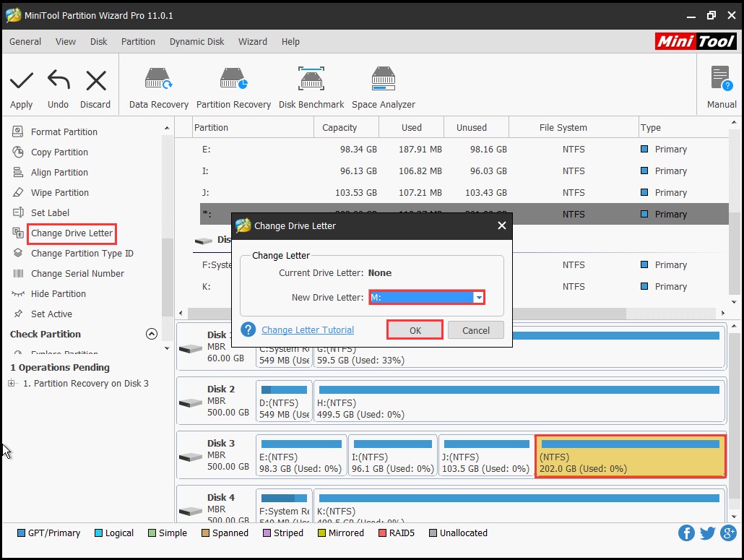This screenshot has height=560, width=744.
Task: Close the Change Drive Letter dialog
Action: [x=501, y=226]
